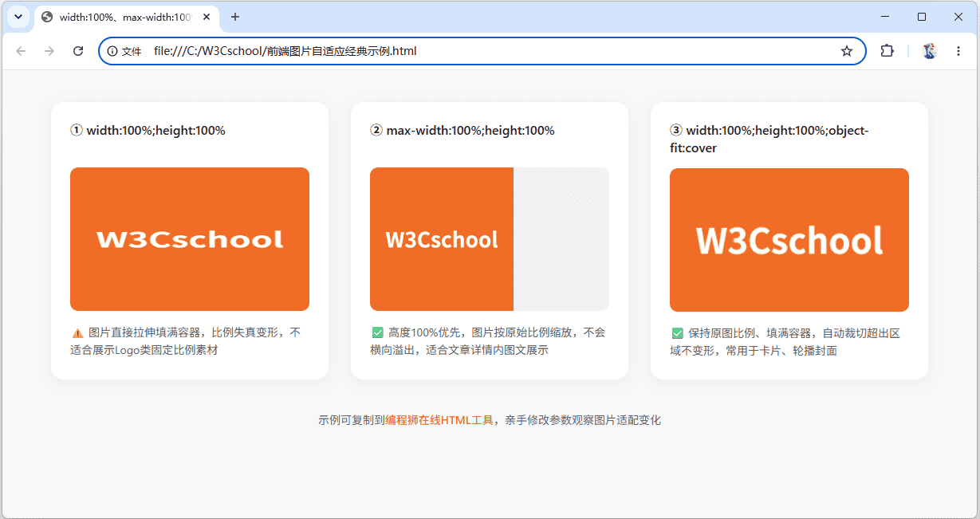980x519 pixels.
Task: Click the address bar URL field
Action: 482,51
